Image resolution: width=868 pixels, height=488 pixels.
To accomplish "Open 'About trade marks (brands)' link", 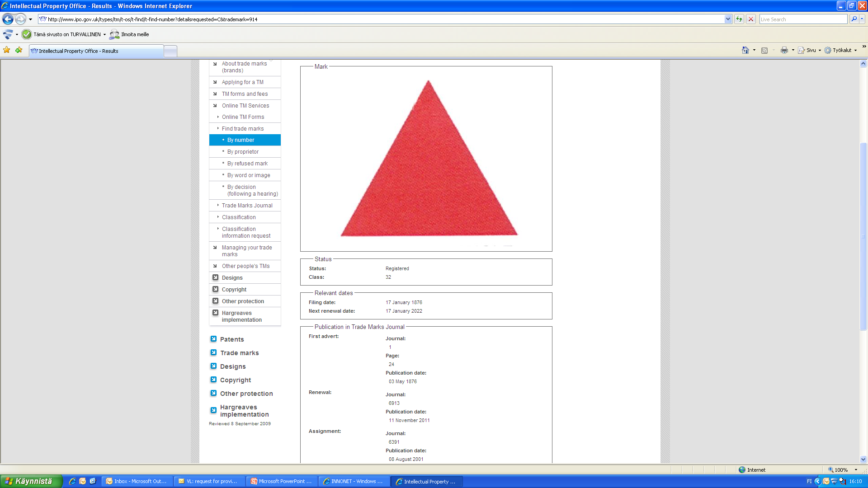I will point(244,67).
